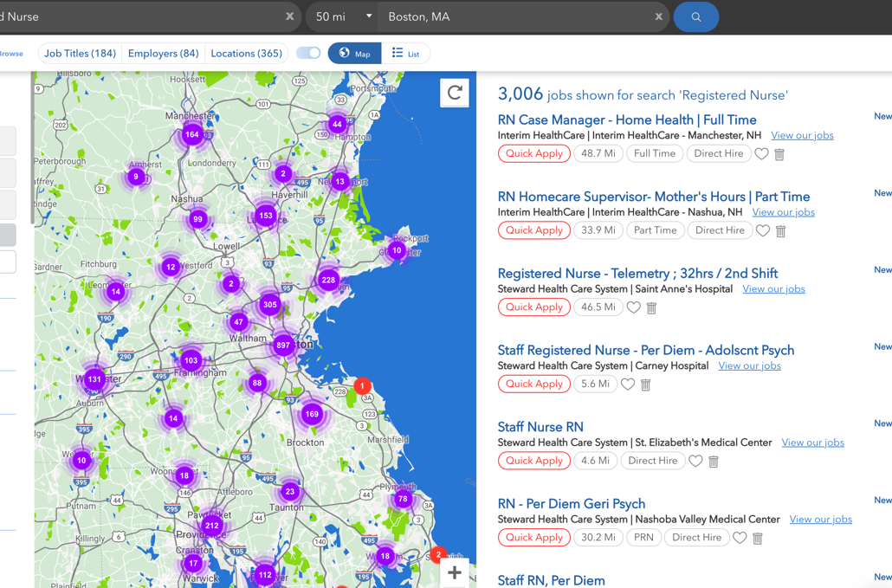Select the 10 cluster at Rockport
Viewport: 892px width, 588px height.
pos(397,250)
